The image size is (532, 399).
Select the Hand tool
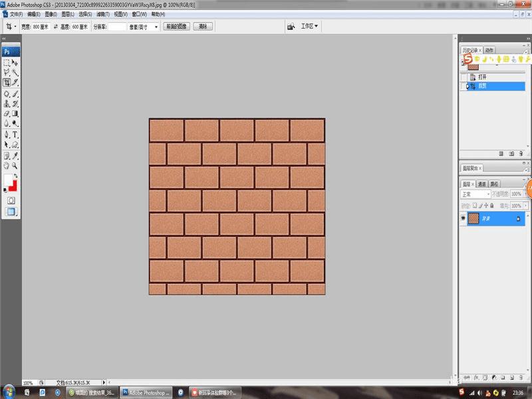(x=7, y=166)
